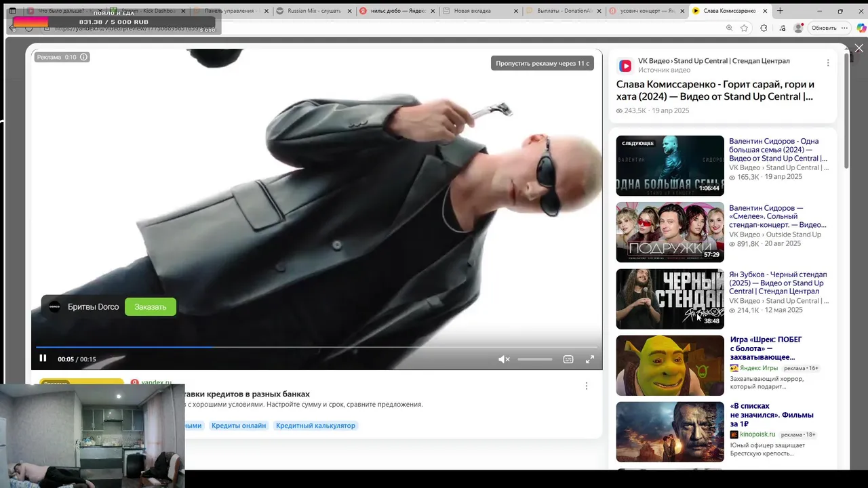This screenshot has width=868, height=488.
Task: Click the Яндекс Игры icon in ad
Action: pos(734,368)
